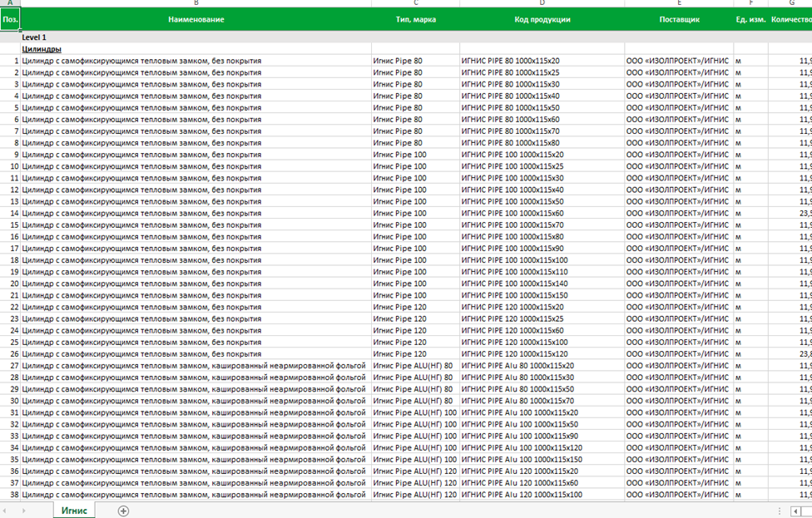This screenshot has width=812, height=518.
Task: Select Игнис Pipe 80 cell in row 1
Action: click(x=415, y=61)
